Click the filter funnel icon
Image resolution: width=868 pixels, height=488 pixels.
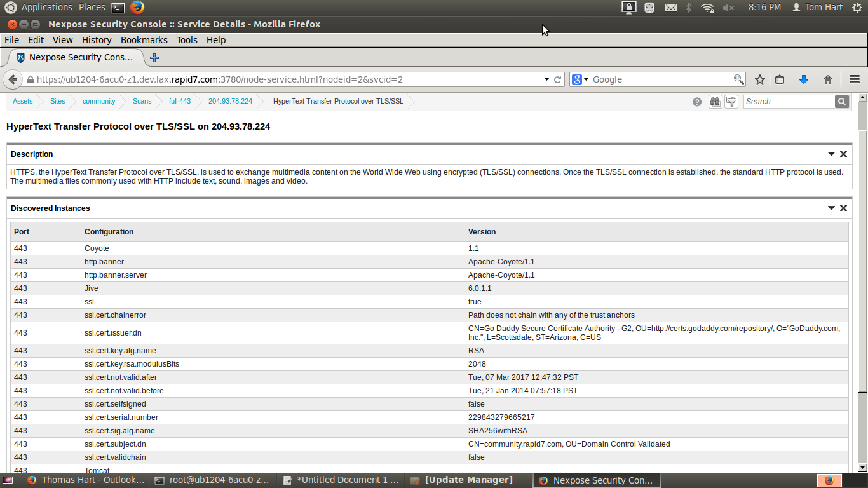click(x=731, y=102)
